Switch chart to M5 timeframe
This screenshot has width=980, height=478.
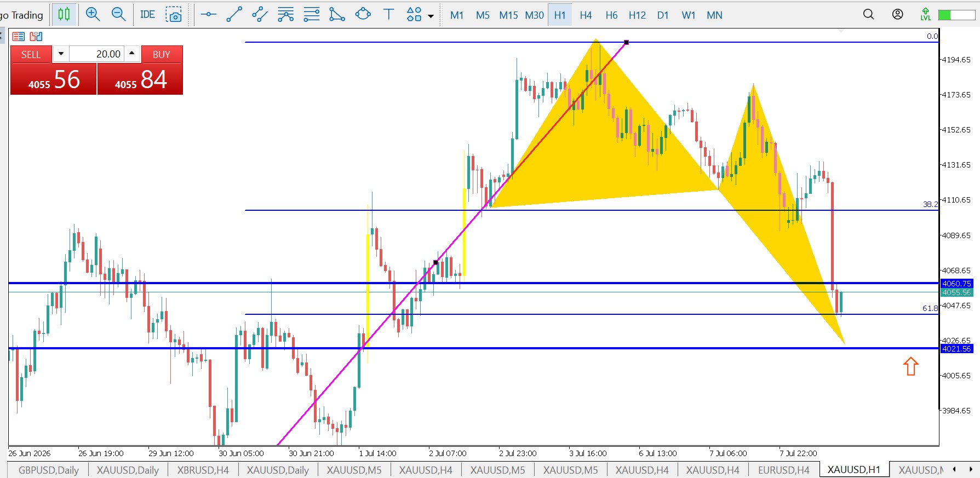483,15
